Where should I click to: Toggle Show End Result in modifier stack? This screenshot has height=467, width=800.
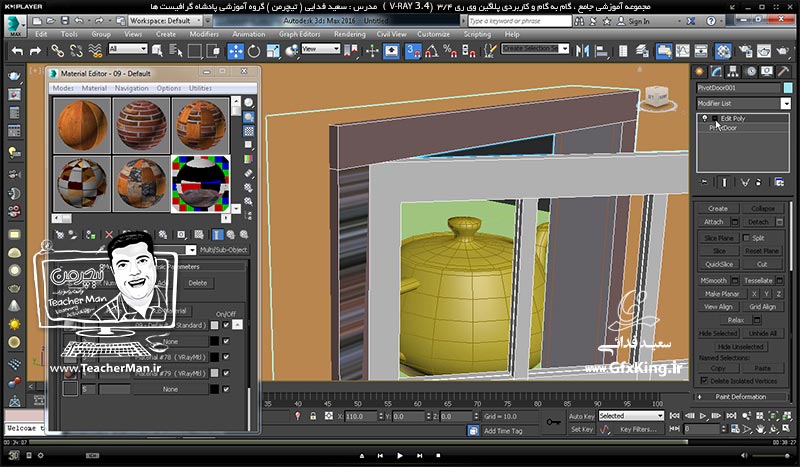724,182
